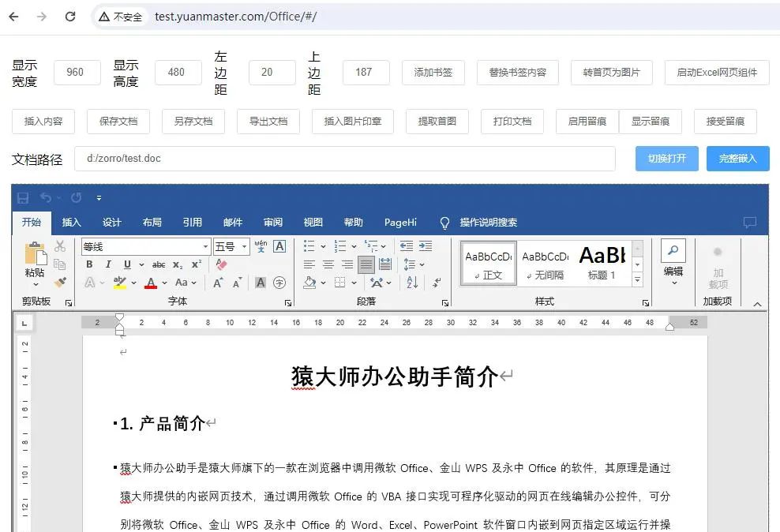Image resolution: width=780 pixels, height=532 pixels.
Task: Open the font name dropdown (等线)
Action: click(x=205, y=246)
